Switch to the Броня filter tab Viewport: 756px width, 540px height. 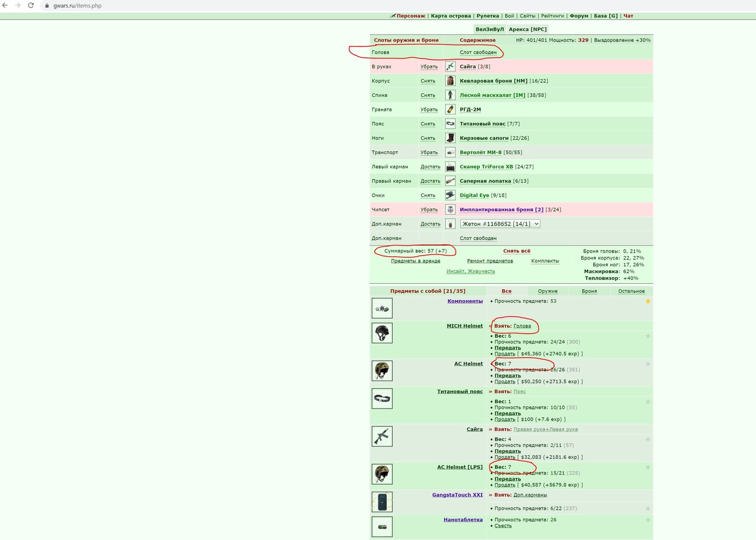click(589, 291)
